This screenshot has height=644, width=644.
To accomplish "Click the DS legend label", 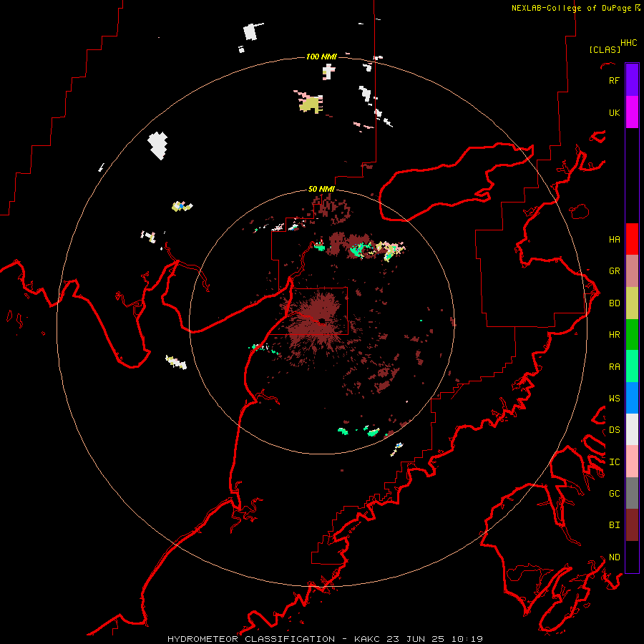I will coord(614,430).
